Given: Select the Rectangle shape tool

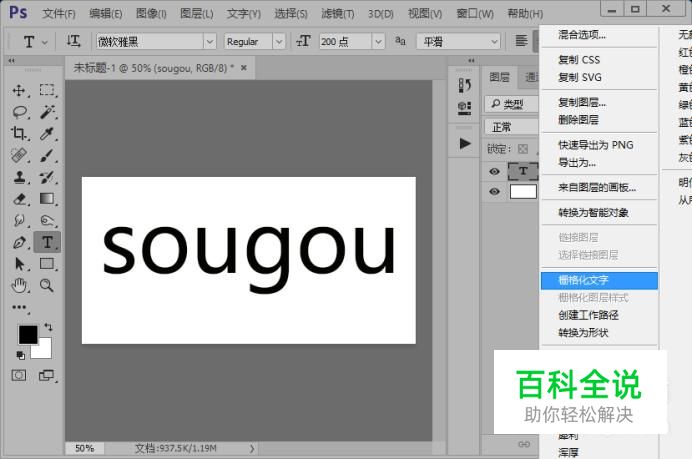Looking at the screenshot, I should (47, 264).
